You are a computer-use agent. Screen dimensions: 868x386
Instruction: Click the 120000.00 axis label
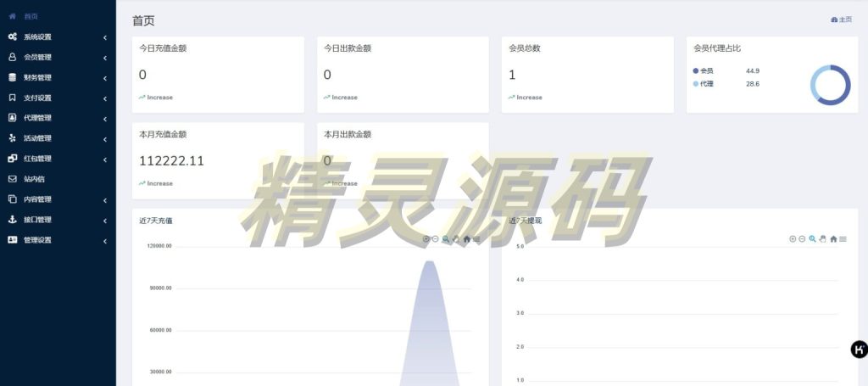(159, 246)
